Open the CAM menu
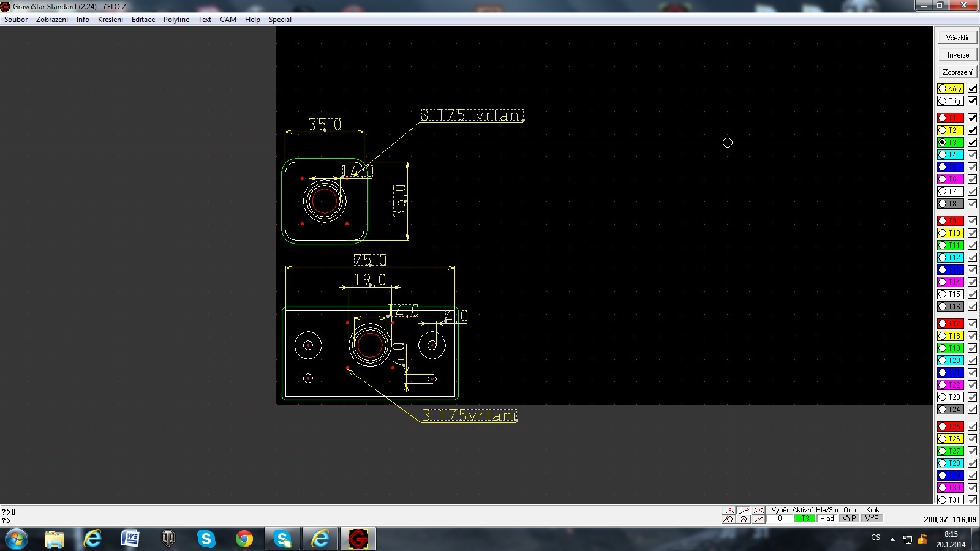 coord(228,20)
